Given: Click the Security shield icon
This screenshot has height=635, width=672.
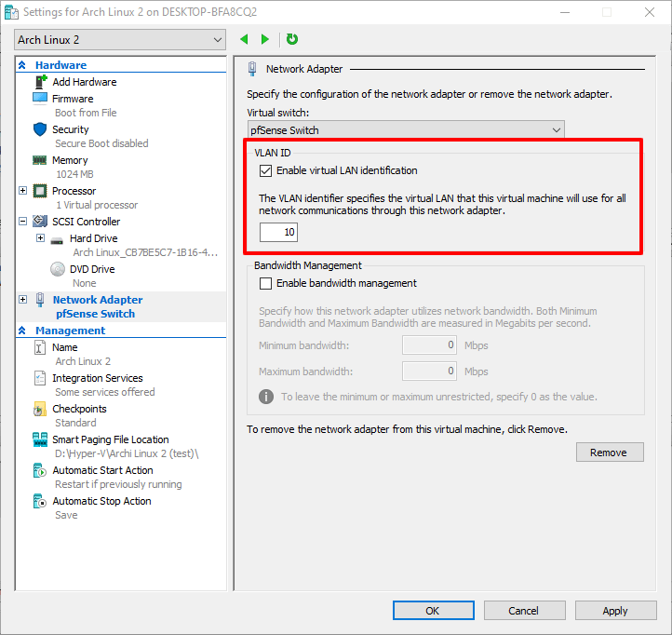Looking at the screenshot, I should (40, 129).
